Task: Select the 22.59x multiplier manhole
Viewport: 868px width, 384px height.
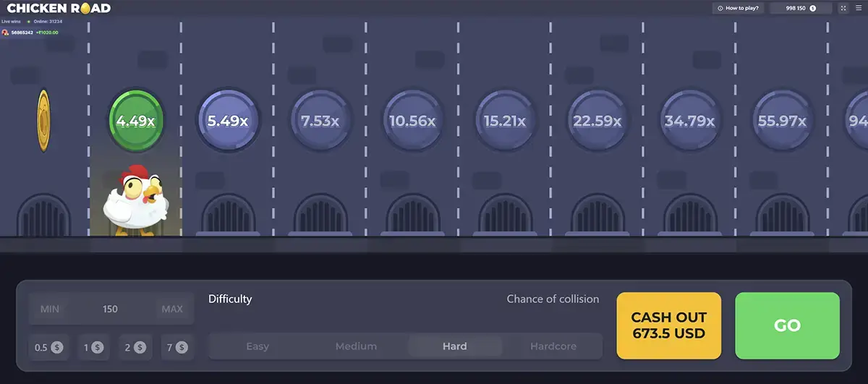Action: point(597,121)
